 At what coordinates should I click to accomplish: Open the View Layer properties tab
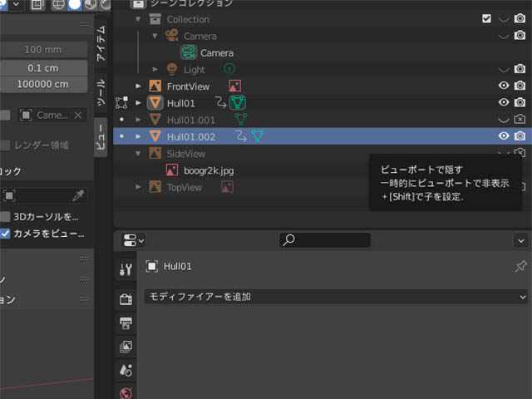(126, 347)
